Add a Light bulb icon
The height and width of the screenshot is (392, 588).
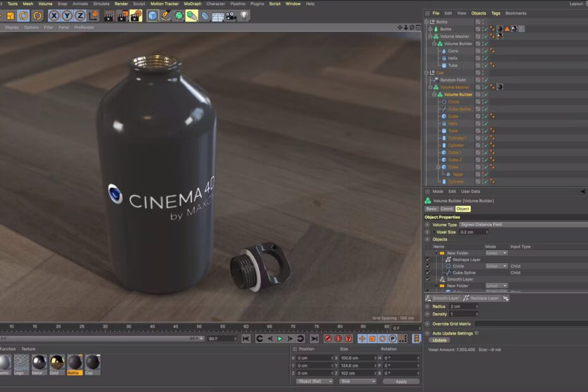[x=244, y=16]
